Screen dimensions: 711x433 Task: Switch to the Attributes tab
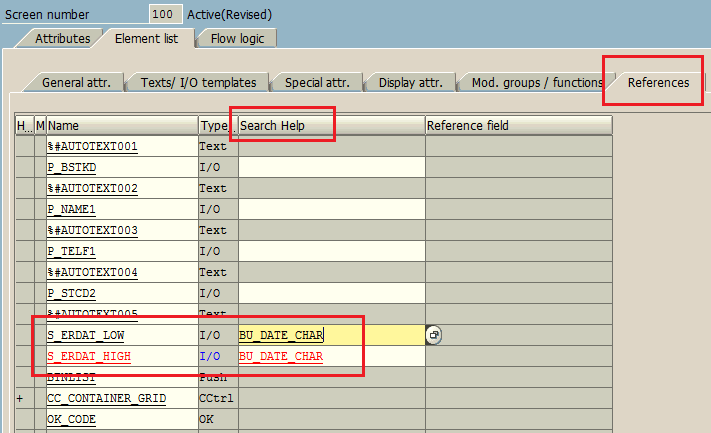click(x=62, y=39)
